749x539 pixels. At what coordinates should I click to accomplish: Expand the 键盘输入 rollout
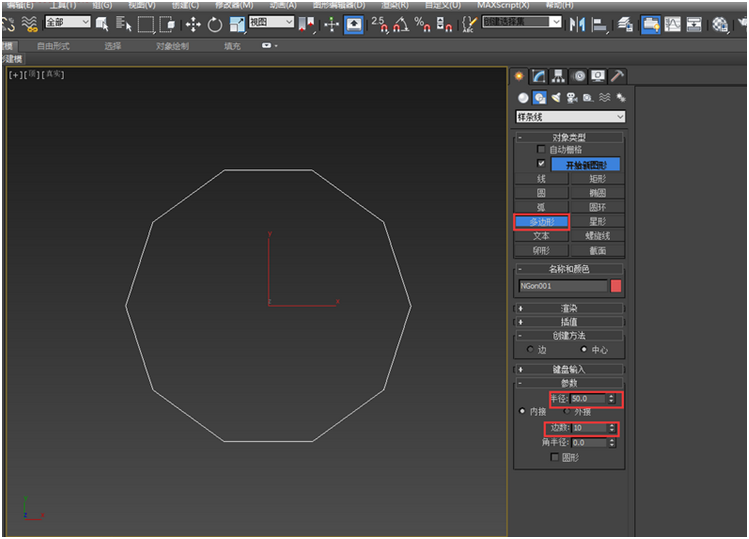pyautogui.click(x=568, y=369)
